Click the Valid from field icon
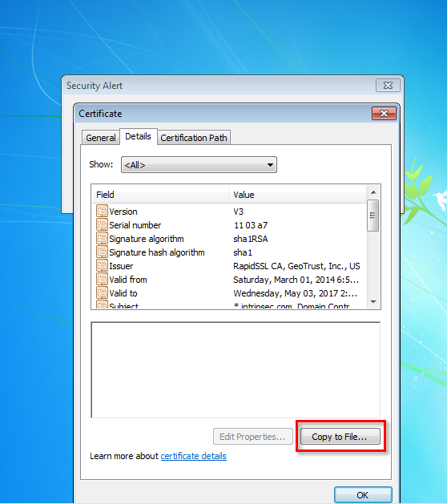This screenshot has height=504, width=447. click(x=102, y=280)
